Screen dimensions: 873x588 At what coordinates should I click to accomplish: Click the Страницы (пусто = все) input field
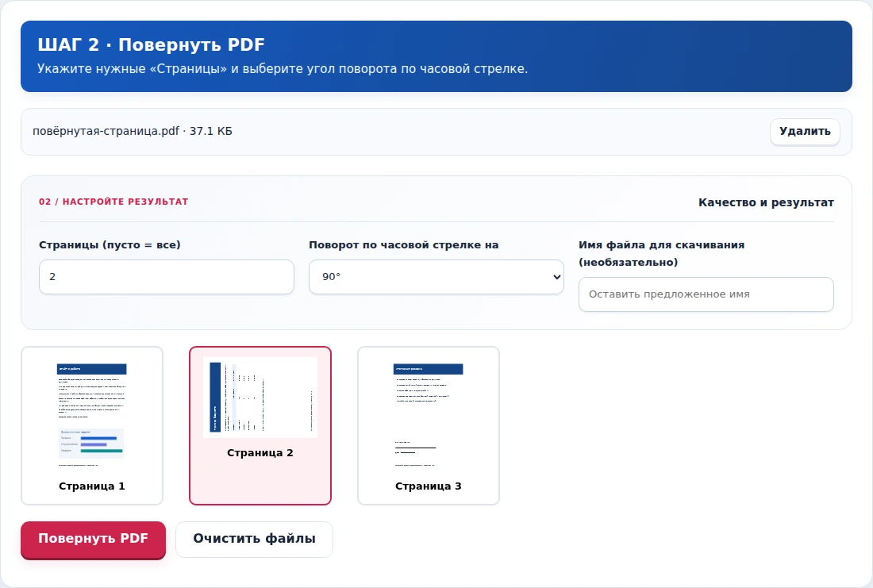(167, 277)
